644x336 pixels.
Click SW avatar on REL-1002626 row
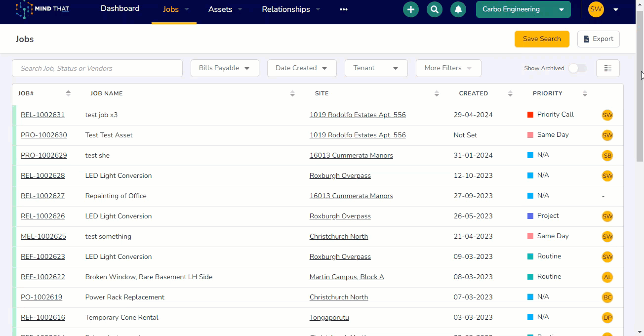click(x=607, y=216)
